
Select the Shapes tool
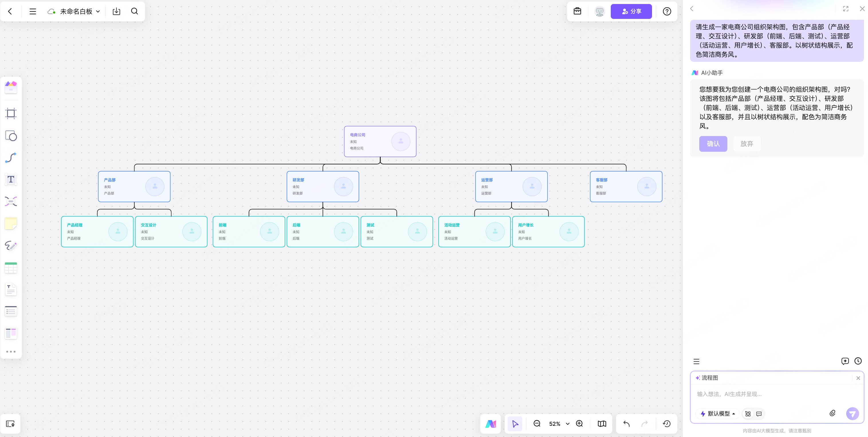click(11, 136)
